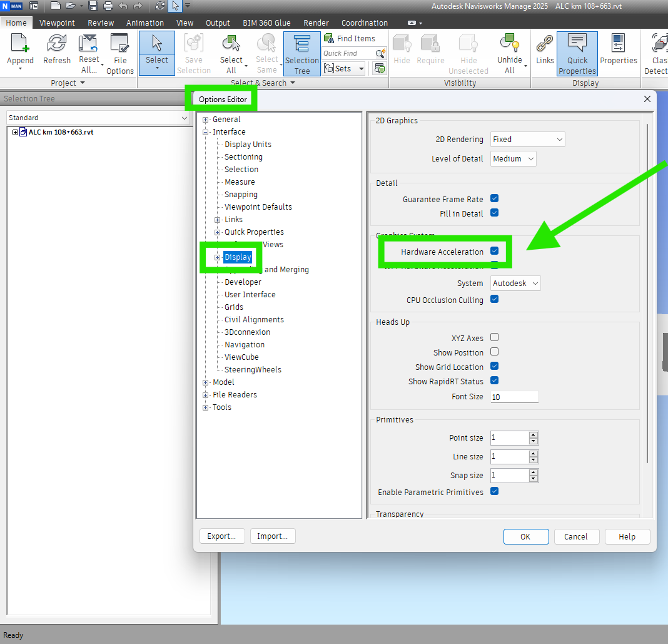Click inside the Font Size field
Image resolution: width=668 pixels, height=644 pixels.
pos(513,396)
